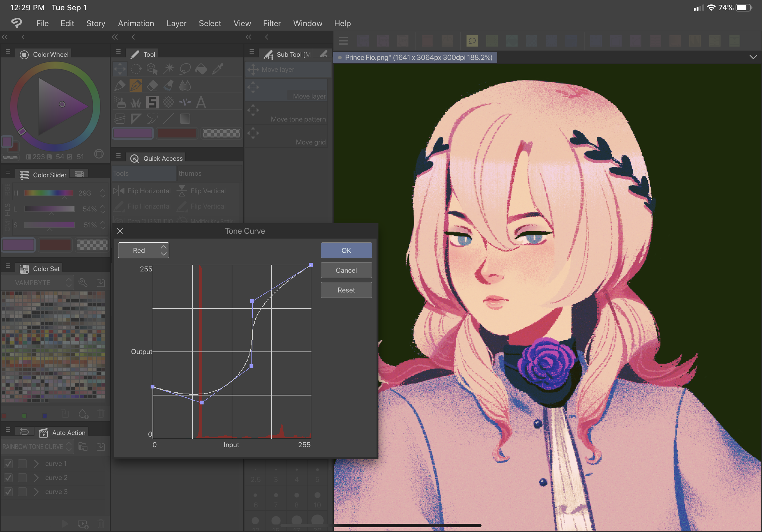
Task: Select the Fill bucket tool
Action: coord(201,69)
